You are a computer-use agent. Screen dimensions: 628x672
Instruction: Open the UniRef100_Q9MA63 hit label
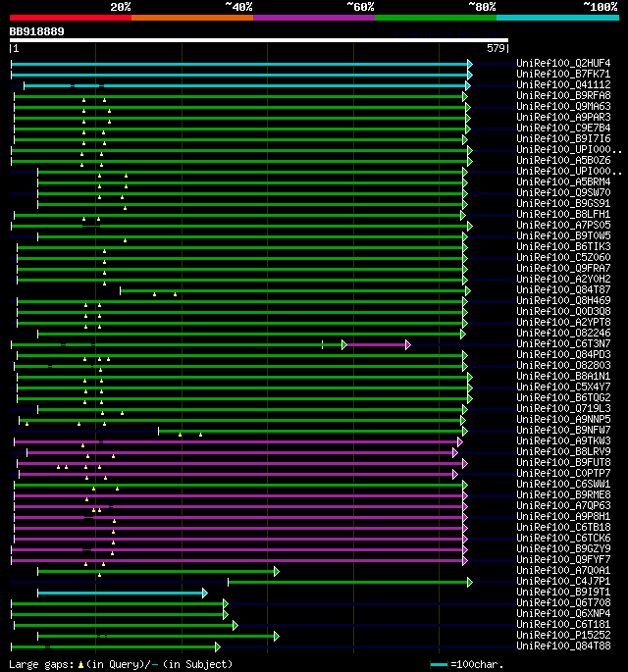point(563,106)
